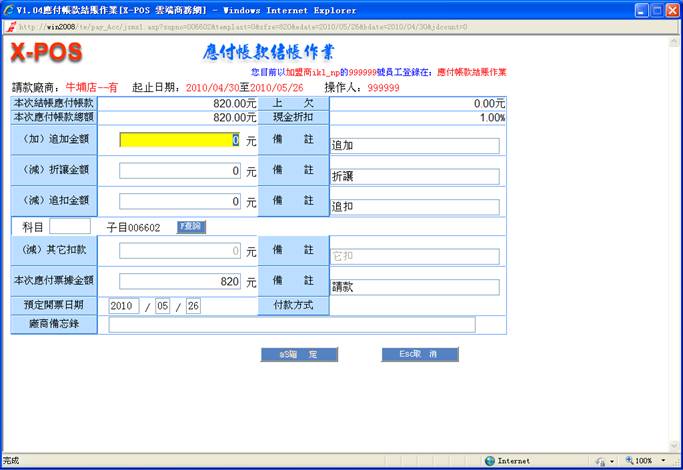Click the X-POS logo

coord(46,53)
